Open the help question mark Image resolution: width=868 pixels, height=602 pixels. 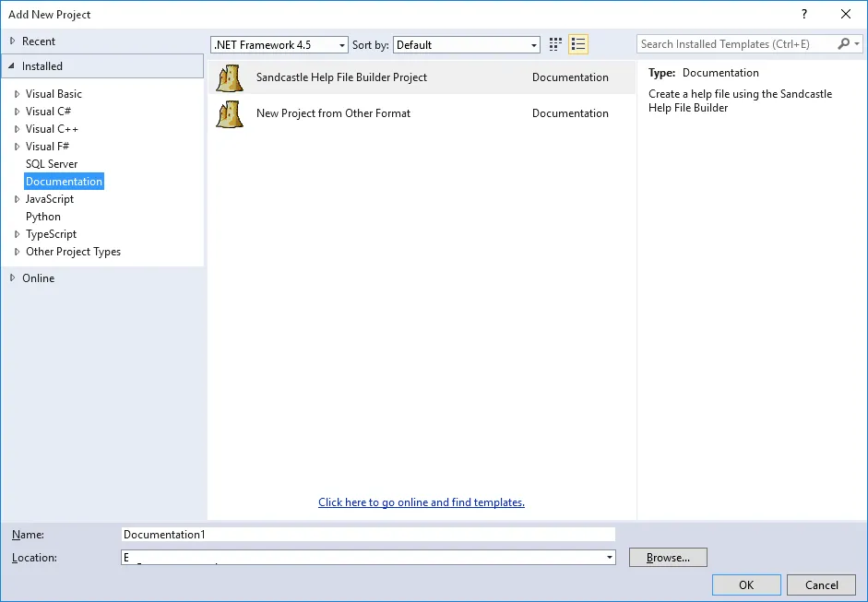804,15
